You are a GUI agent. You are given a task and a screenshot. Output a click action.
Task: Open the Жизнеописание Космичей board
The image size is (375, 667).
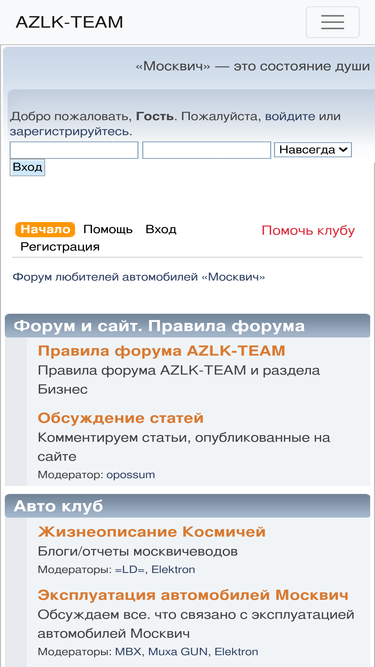(x=152, y=532)
